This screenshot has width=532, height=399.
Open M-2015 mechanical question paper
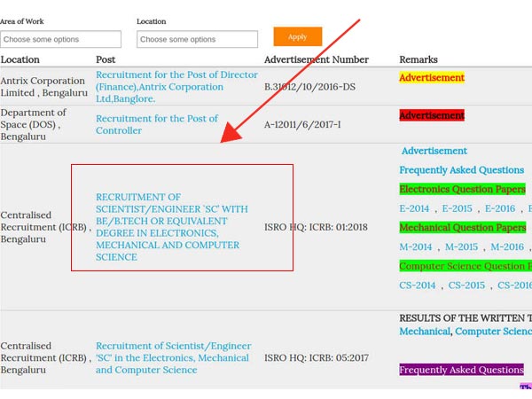(461, 246)
